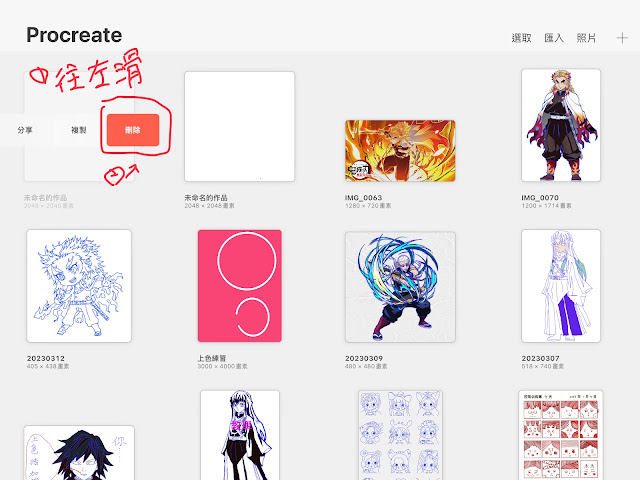
Task: Tap the 518 × 740 畫素 size text
Action: coord(542,367)
